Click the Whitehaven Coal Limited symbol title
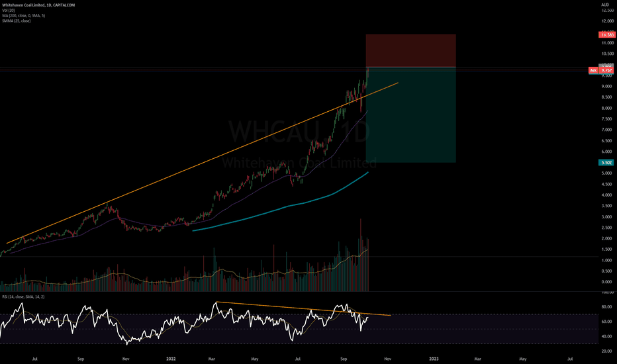 pos(38,5)
